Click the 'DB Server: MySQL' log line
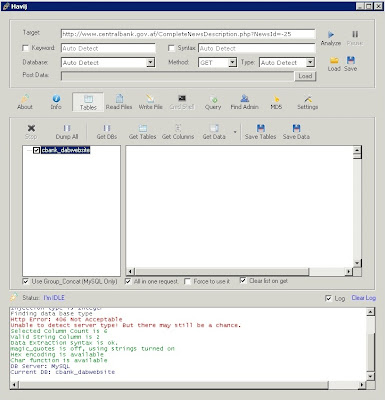The image size is (385, 400). point(40,366)
